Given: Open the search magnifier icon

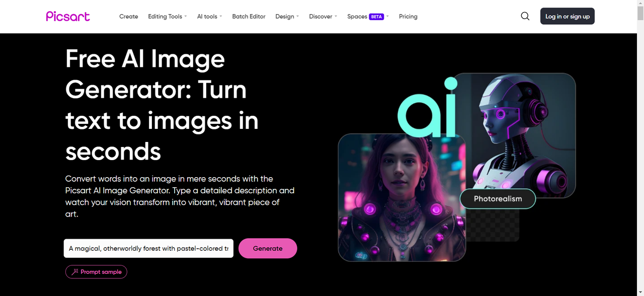Looking at the screenshot, I should pos(525,16).
